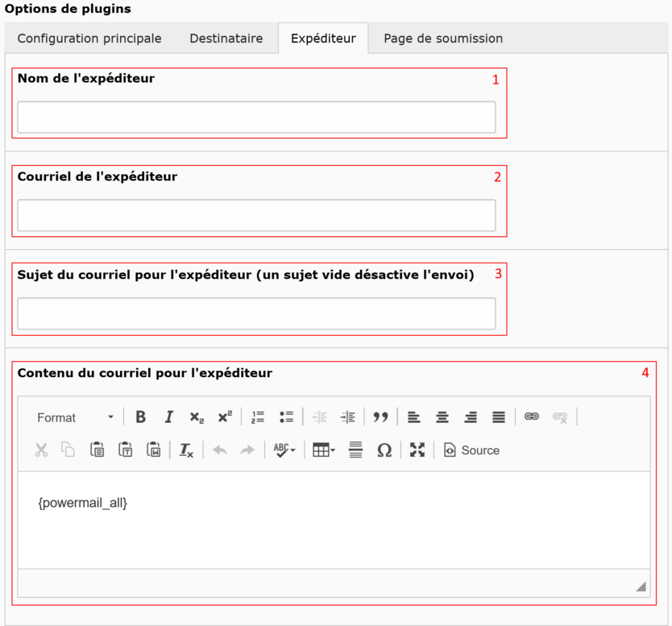Toggle bold formatting in the editor
Viewport: 672px width, 626px height.
click(141, 417)
